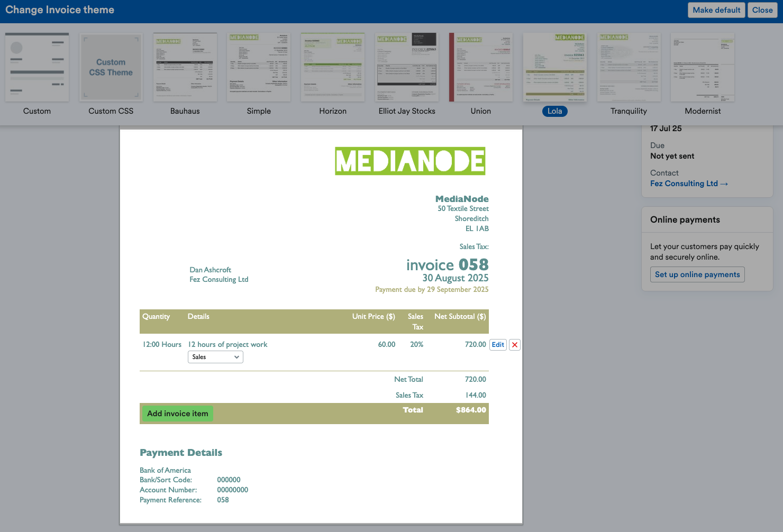Viewport: 783px width, 532px height.
Task: Pick the Elliot Jay Stocks theme thumbnail
Action: (x=407, y=67)
